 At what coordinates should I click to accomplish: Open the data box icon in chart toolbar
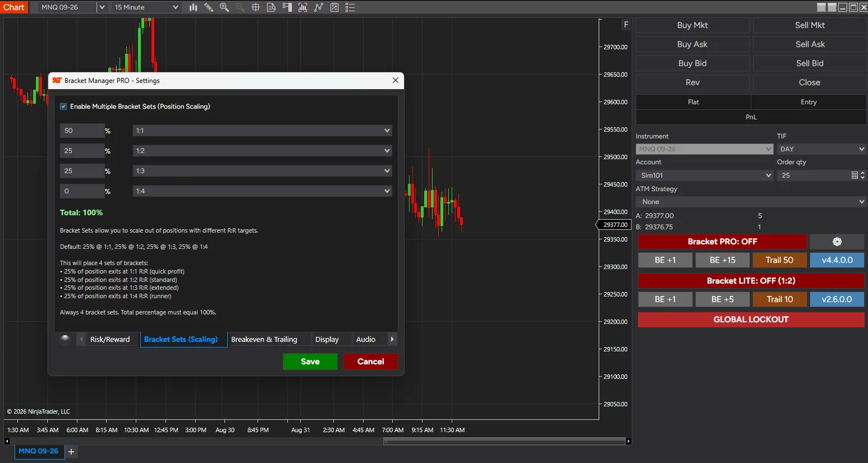point(272,7)
